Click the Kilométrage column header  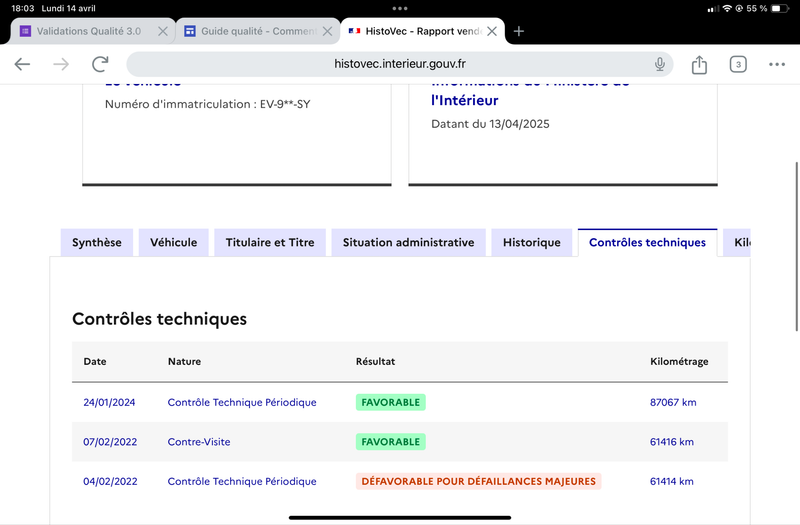679,362
